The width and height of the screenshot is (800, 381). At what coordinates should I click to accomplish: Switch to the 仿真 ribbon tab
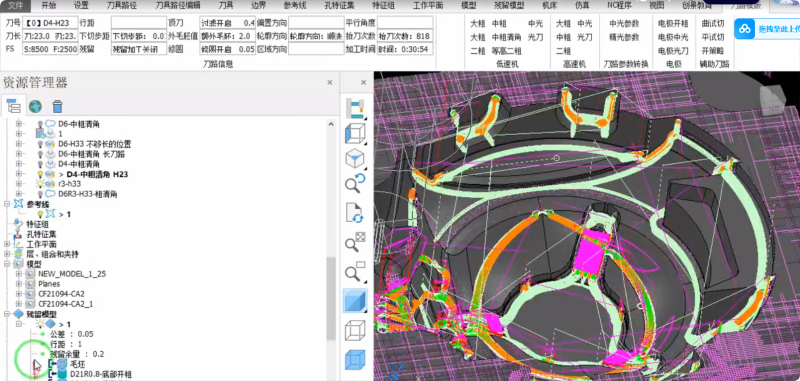[582, 6]
